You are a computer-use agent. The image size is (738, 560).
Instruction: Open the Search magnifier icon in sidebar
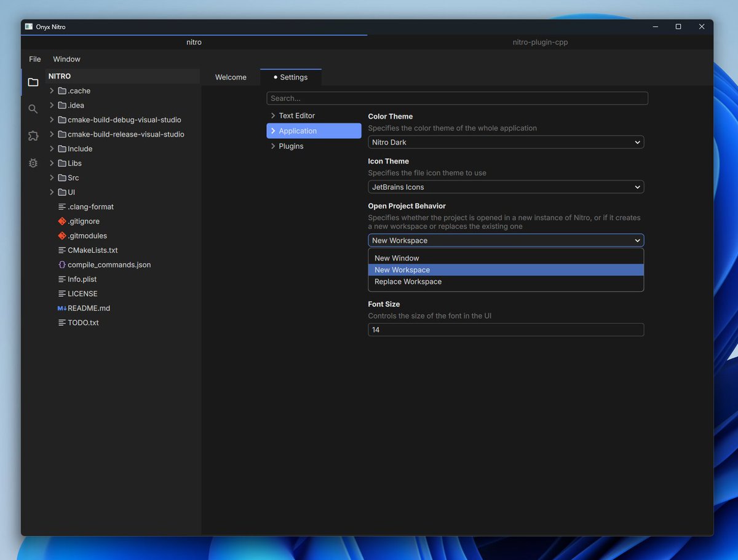pyautogui.click(x=33, y=109)
